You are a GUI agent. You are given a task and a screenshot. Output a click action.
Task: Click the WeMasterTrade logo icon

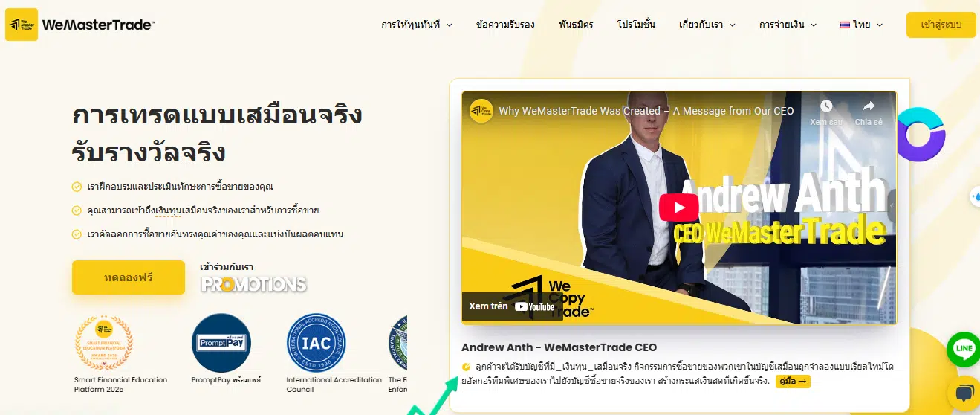(x=22, y=25)
